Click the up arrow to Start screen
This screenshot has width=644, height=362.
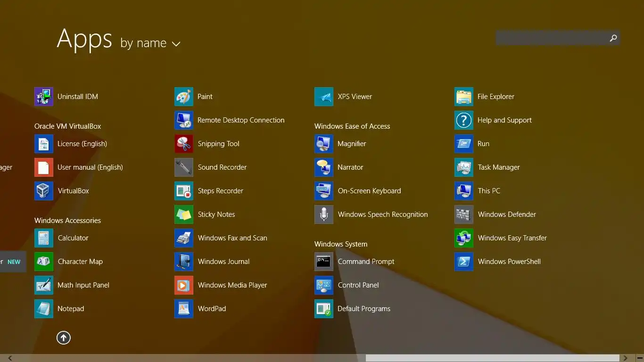(x=64, y=337)
